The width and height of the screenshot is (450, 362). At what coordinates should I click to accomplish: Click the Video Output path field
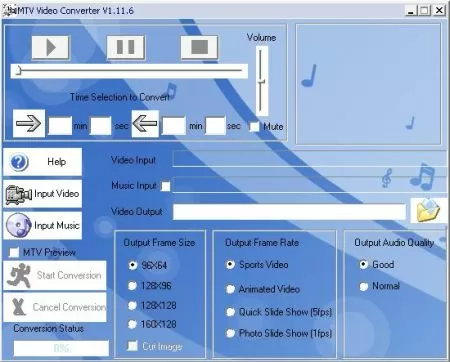click(x=289, y=212)
